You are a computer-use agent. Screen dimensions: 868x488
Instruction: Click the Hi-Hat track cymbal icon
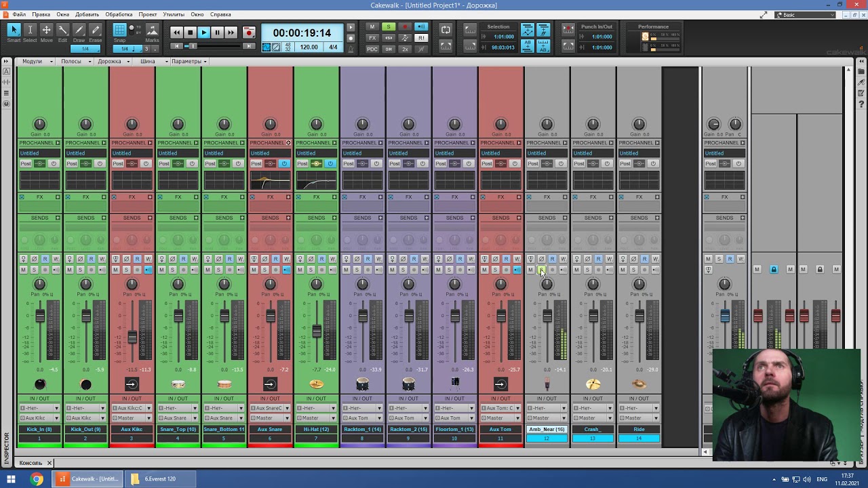click(x=316, y=384)
